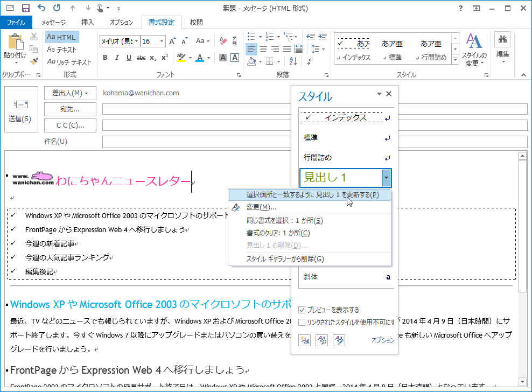Select Aa テキスト plain text format
Image resolution: width=532 pixels, height=392 pixels.
[x=62, y=50]
